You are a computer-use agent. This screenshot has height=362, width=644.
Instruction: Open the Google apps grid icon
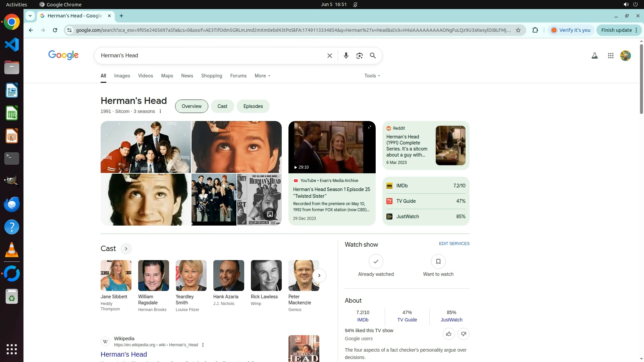610,56
